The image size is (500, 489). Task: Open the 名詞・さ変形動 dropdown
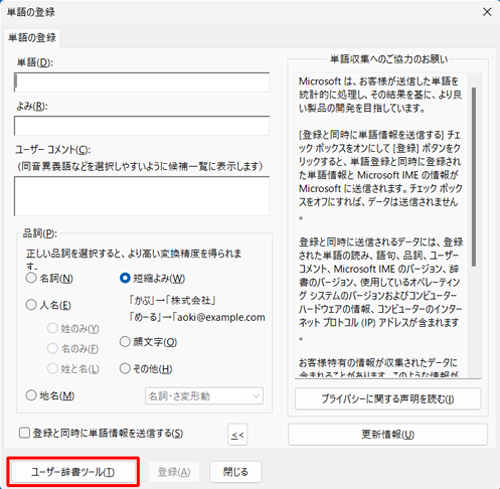[x=204, y=396]
